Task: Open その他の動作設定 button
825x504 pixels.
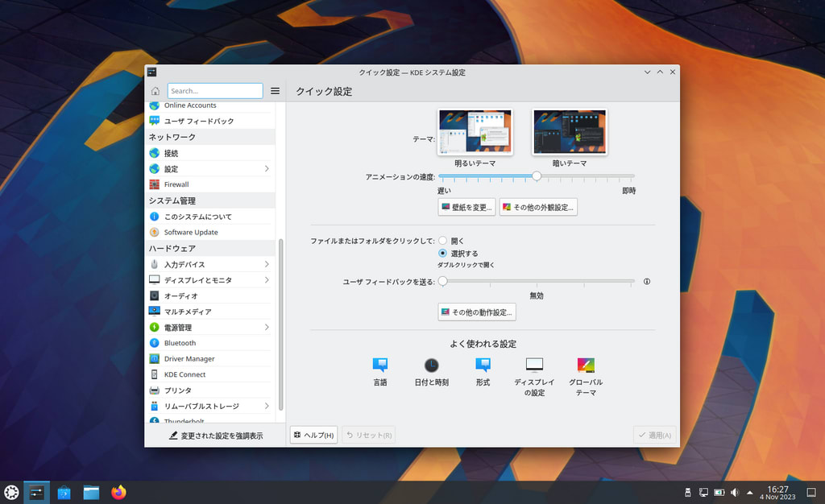Action: point(477,312)
